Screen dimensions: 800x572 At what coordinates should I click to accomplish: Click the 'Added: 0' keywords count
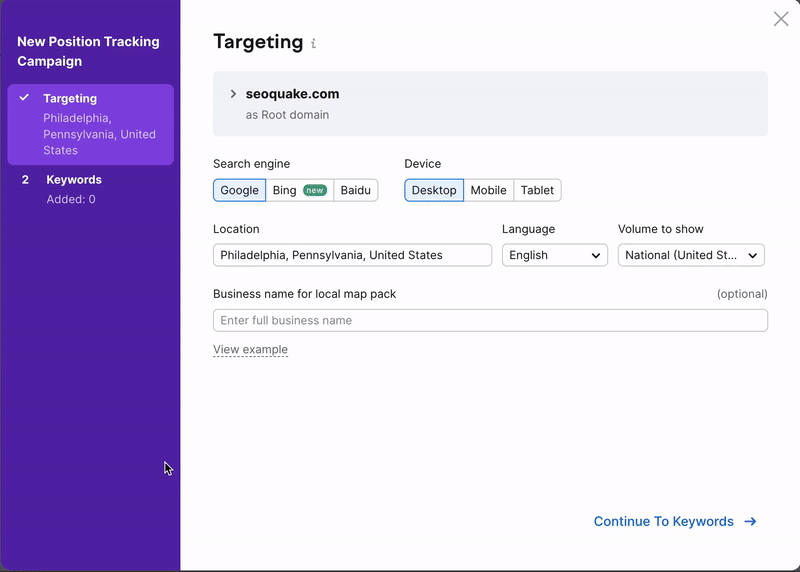pos(71,199)
